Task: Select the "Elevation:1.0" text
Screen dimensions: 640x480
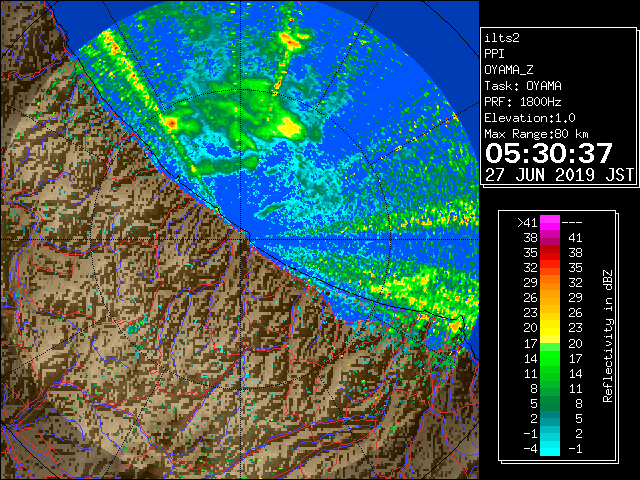Action: coord(530,118)
